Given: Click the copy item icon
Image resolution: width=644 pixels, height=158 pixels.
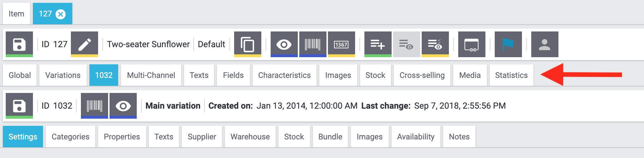Looking at the screenshot, I should click(248, 44).
